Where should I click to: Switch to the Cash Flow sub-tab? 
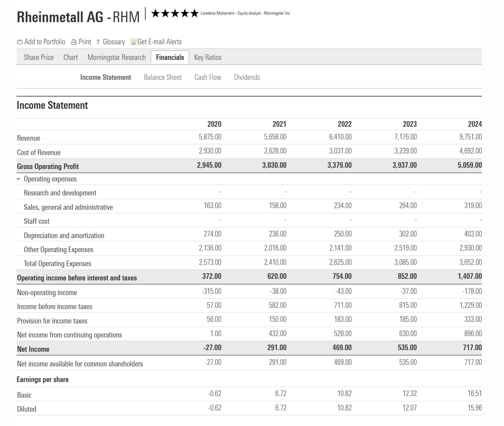208,77
